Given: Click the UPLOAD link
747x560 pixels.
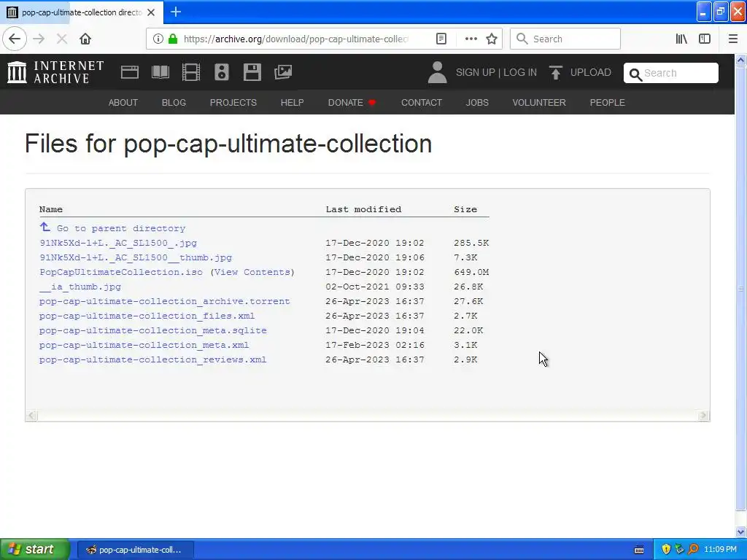Looking at the screenshot, I should 590,72.
